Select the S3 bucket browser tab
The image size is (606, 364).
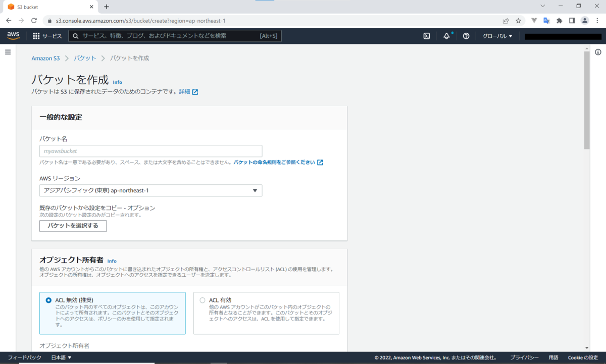pyautogui.click(x=49, y=7)
